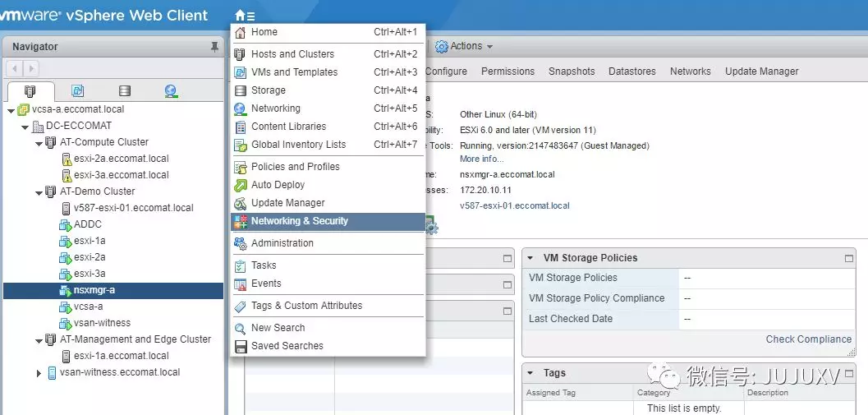Collapse AT-Demo Cluster node
This screenshot has height=415, width=868.
click(39, 193)
